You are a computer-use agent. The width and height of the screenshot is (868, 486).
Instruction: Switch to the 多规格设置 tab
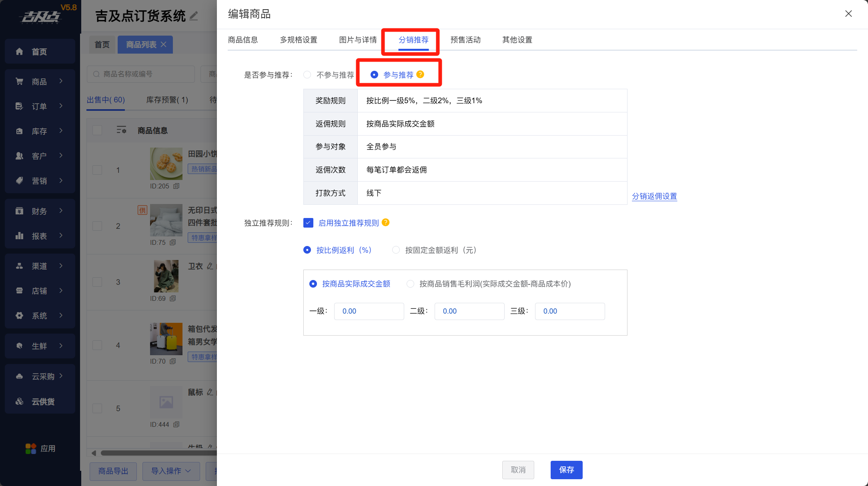pyautogui.click(x=299, y=40)
